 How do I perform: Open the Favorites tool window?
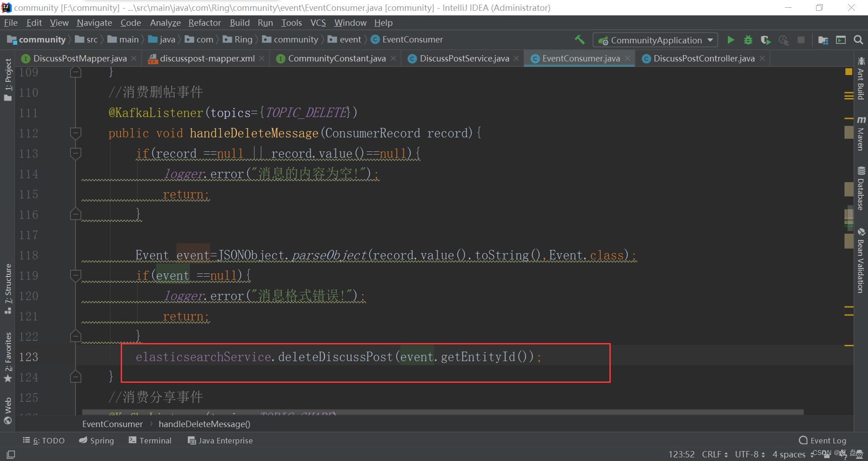coord(8,357)
